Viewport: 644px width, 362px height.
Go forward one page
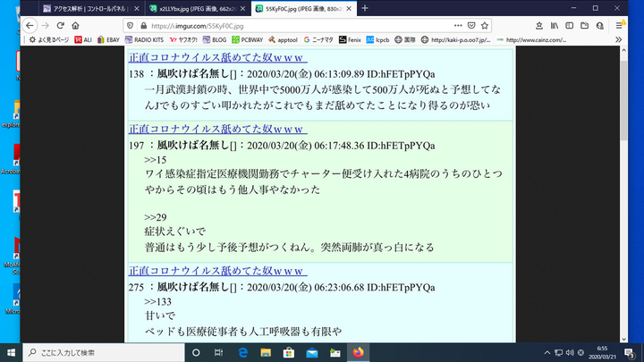coord(46,25)
